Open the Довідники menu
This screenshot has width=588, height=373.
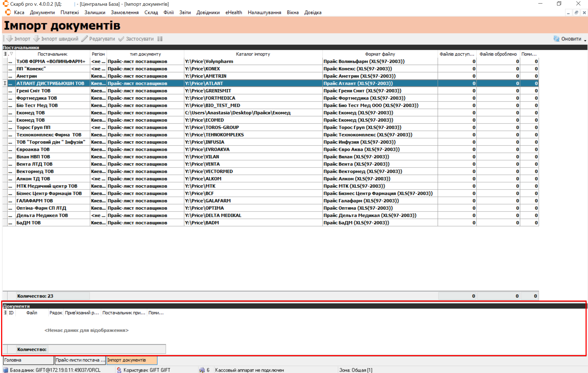coord(208,12)
